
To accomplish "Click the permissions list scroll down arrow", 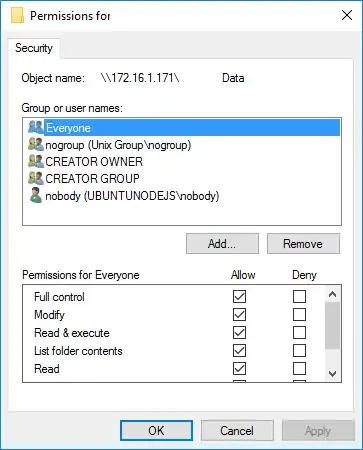I will point(332,373).
